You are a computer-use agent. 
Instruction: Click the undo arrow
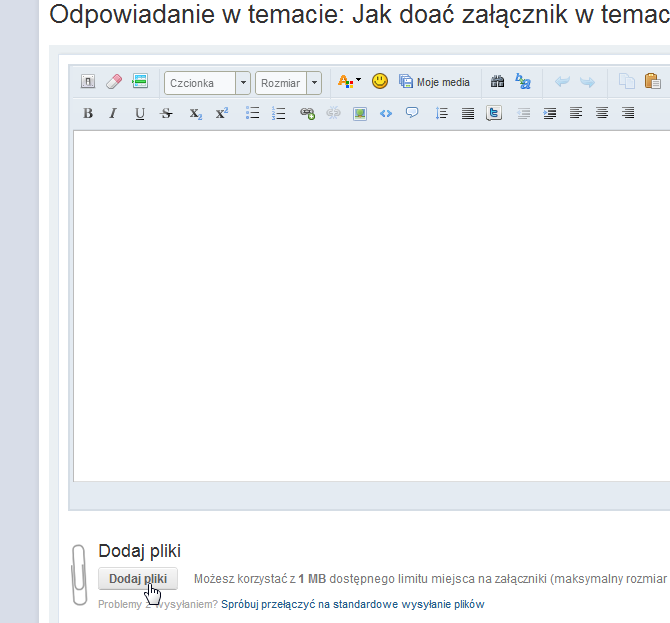pyautogui.click(x=562, y=81)
